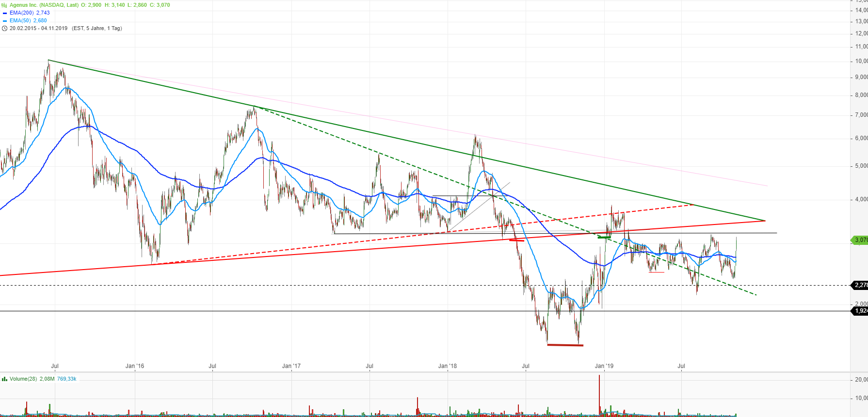The height and width of the screenshot is (417, 868).
Task: Click the Agenus Inc. (NASDAQ, Last) title
Action: pyautogui.click(x=44, y=5)
